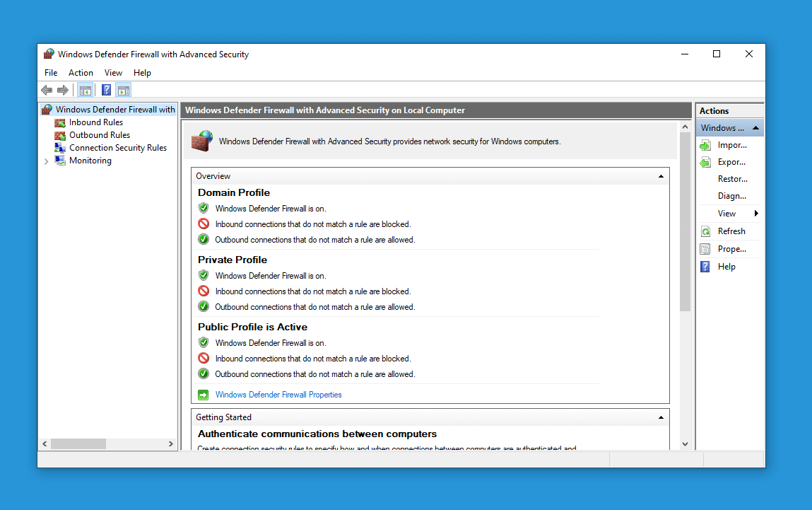Open the View submenu arrow in Actions pane
This screenshot has height=510, width=812.
756,214
